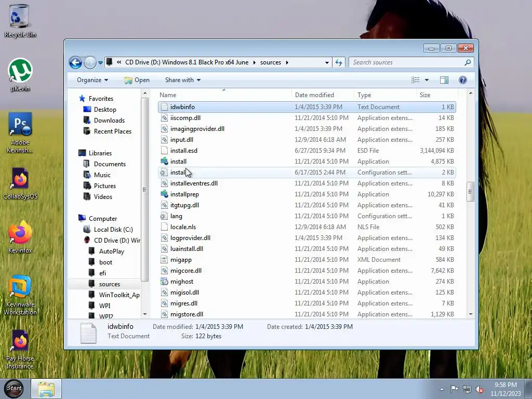
Task: Select the migcore.dll file
Action: pyautogui.click(x=307, y=271)
